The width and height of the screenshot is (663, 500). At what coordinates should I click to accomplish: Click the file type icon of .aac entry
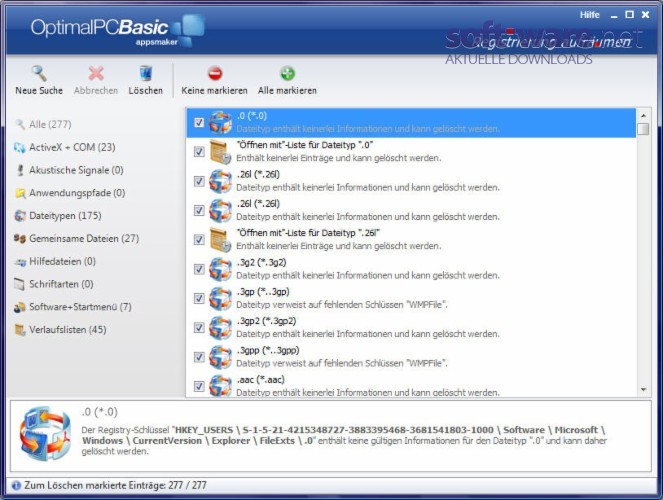220,385
